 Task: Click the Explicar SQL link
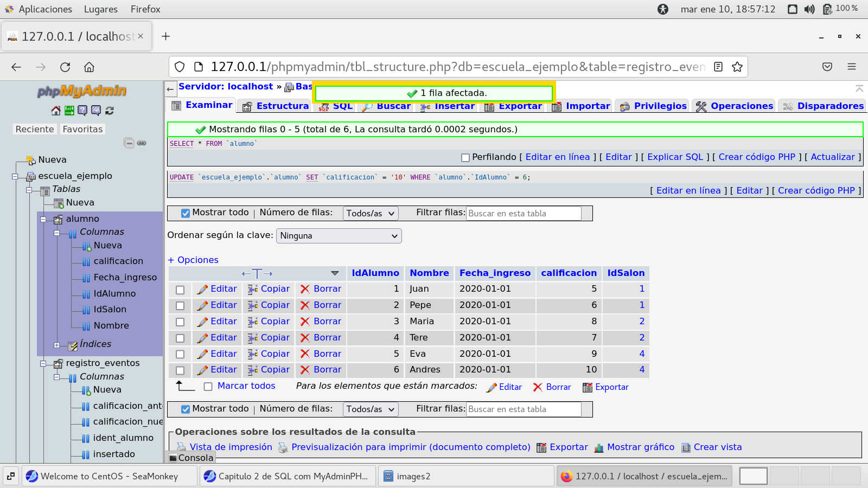point(675,157)
